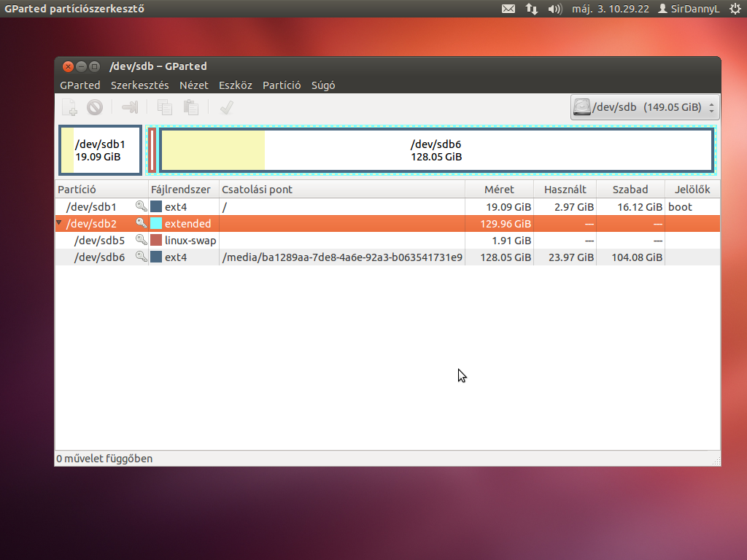747x560 pixels.
Task: Open the Partíció menu
Action: 282,85
